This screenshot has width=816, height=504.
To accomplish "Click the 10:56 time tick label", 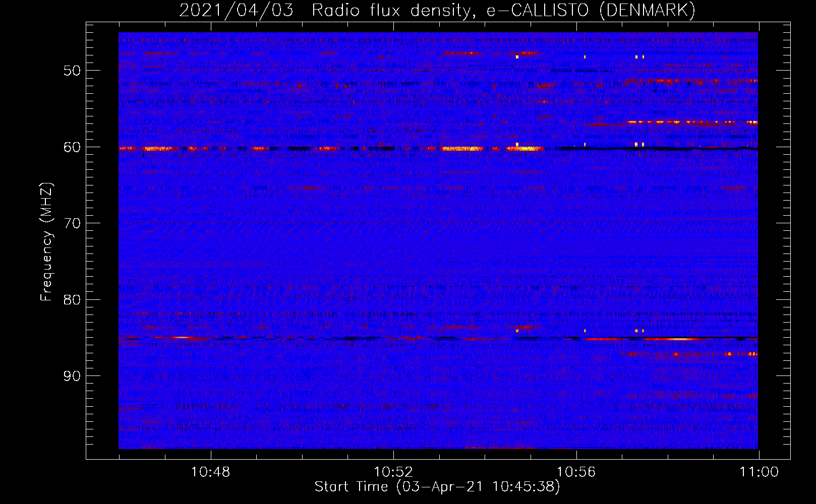I will pos(576,472).
